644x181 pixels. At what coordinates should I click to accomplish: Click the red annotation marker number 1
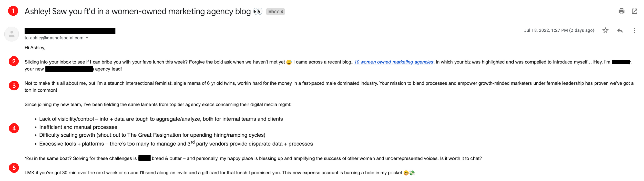[13, 11]
